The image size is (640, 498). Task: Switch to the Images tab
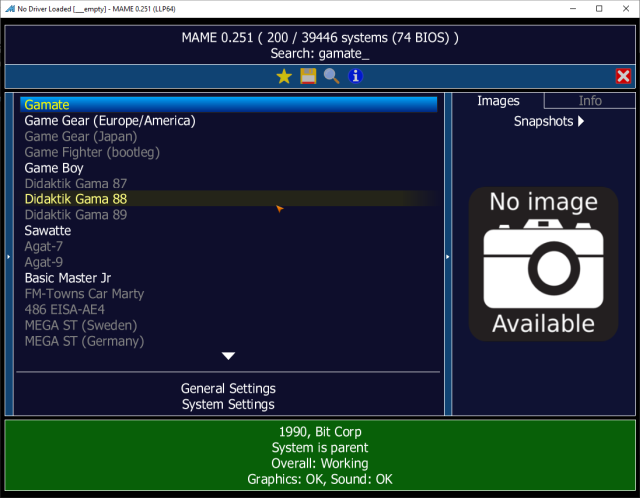[x=498, y=101]
